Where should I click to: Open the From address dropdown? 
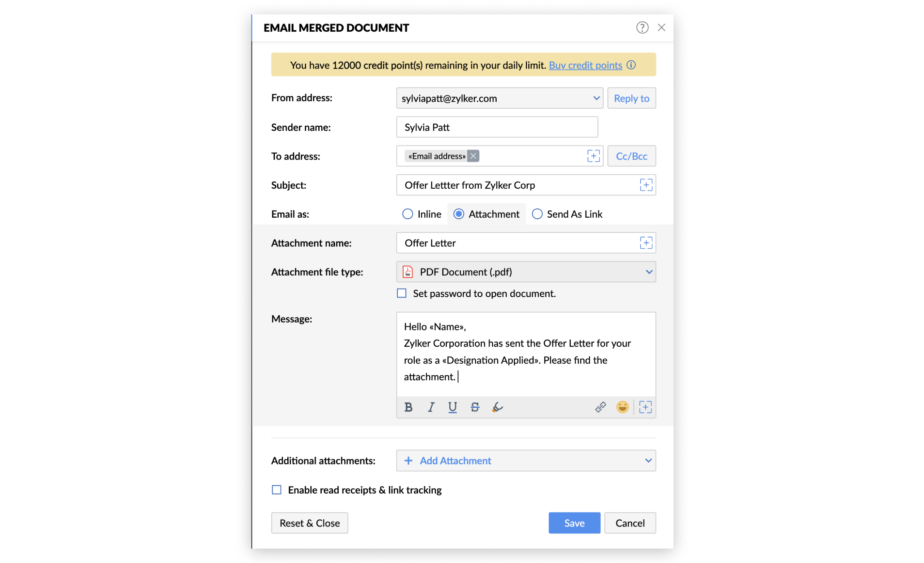pos(499,98)
